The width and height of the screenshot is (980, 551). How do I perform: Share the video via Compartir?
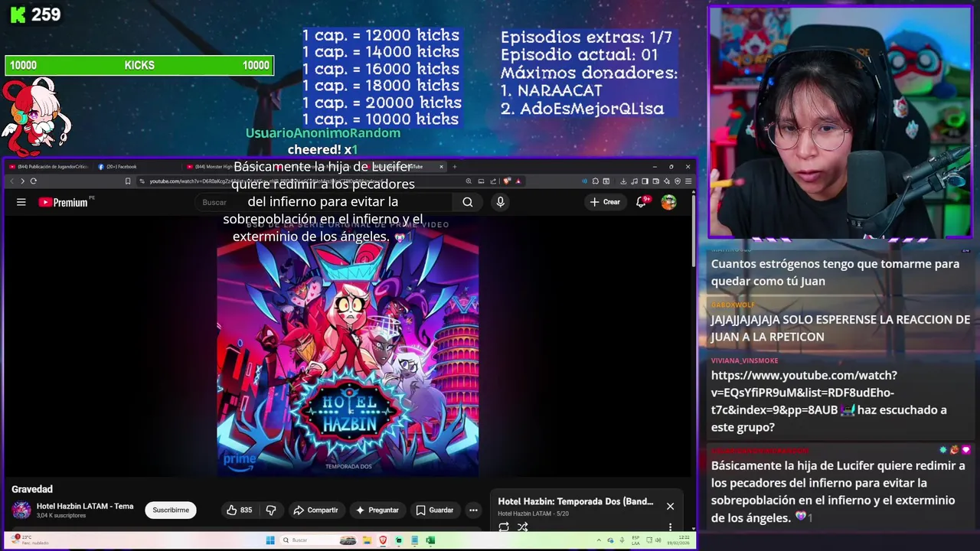point(315,510)
